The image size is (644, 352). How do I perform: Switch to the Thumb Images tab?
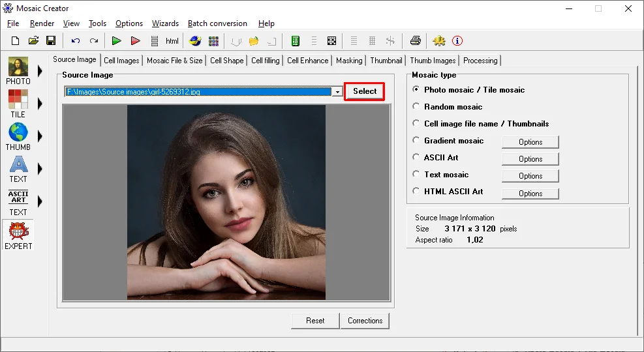433,61
